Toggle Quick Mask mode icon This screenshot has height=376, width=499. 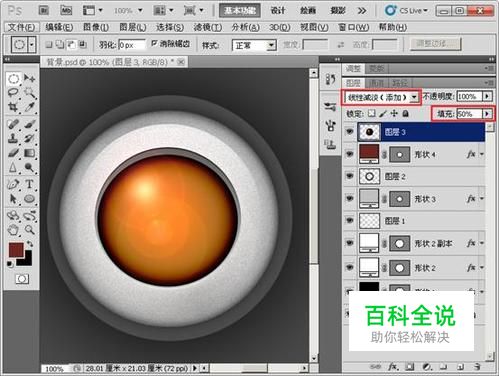[x=22, y=279]
